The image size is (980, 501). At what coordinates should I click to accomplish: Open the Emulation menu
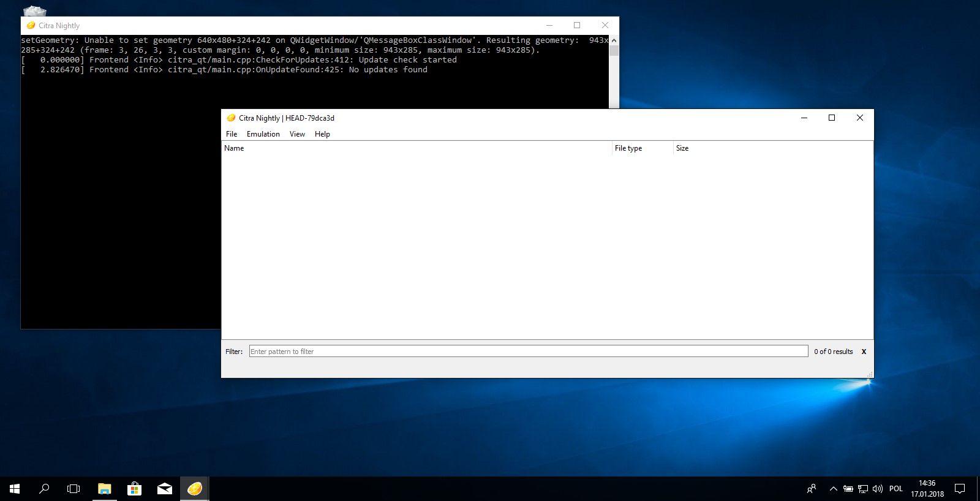point(263,134)
